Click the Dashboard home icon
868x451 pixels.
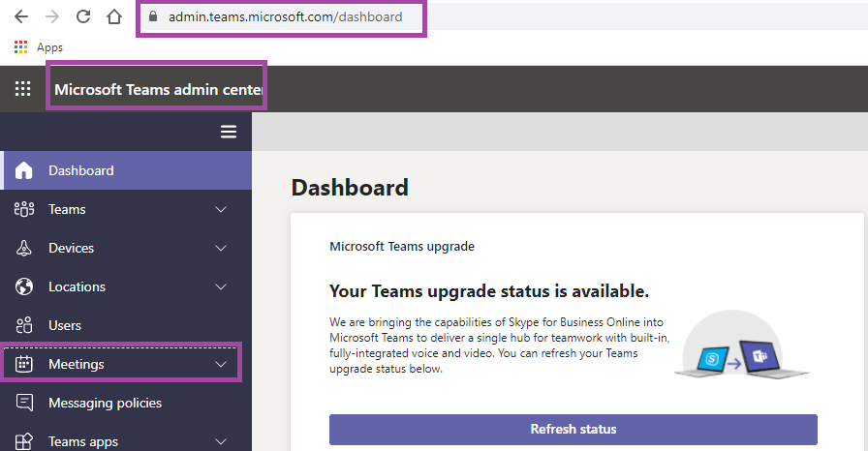point(24,170)
